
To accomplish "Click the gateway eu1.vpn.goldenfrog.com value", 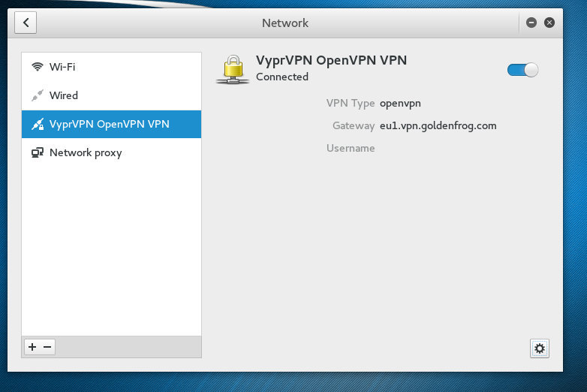I will (x=438, y=126).
